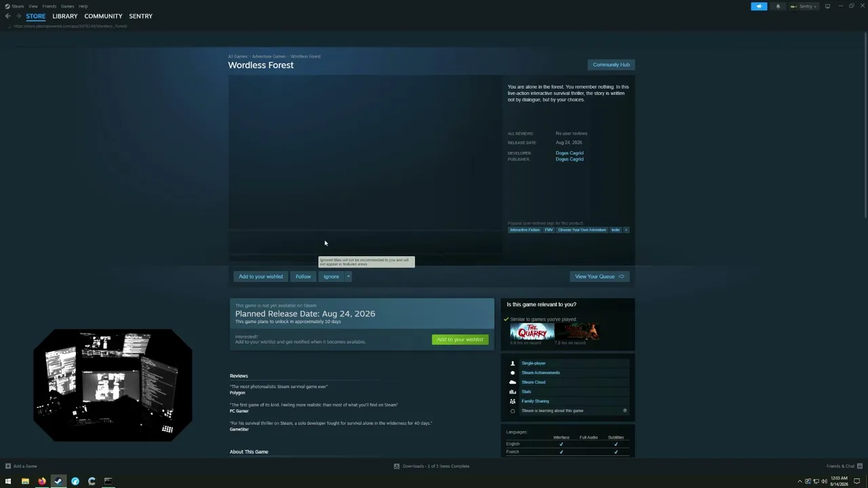Open File Explorer from the taskbar

25,481
